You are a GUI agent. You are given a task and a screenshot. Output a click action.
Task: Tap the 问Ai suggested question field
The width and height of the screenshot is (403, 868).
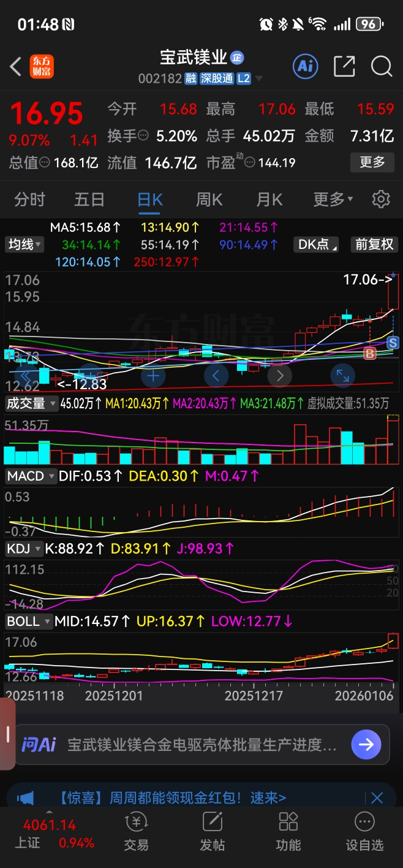(x=202, y=745)
